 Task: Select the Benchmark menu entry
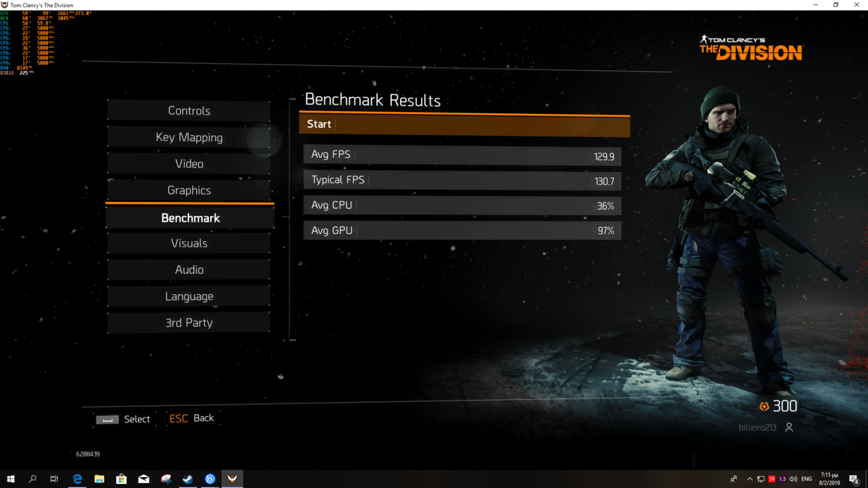190,218
